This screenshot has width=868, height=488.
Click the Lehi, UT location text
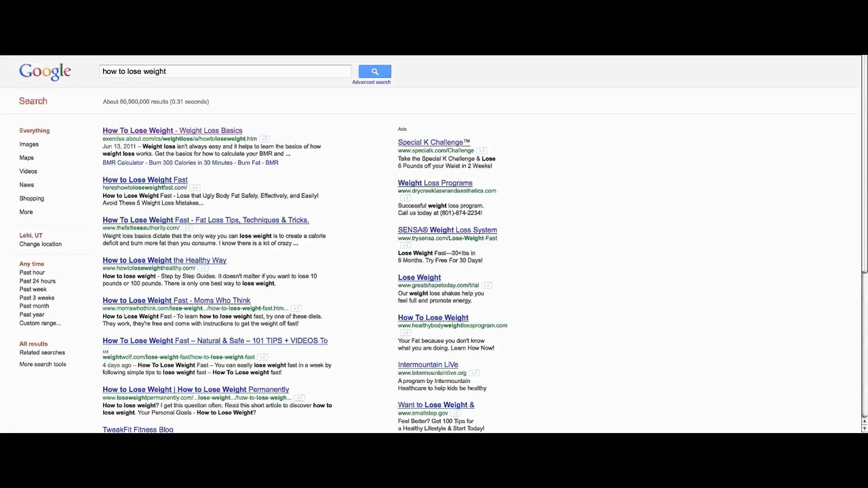pos(31,235)
